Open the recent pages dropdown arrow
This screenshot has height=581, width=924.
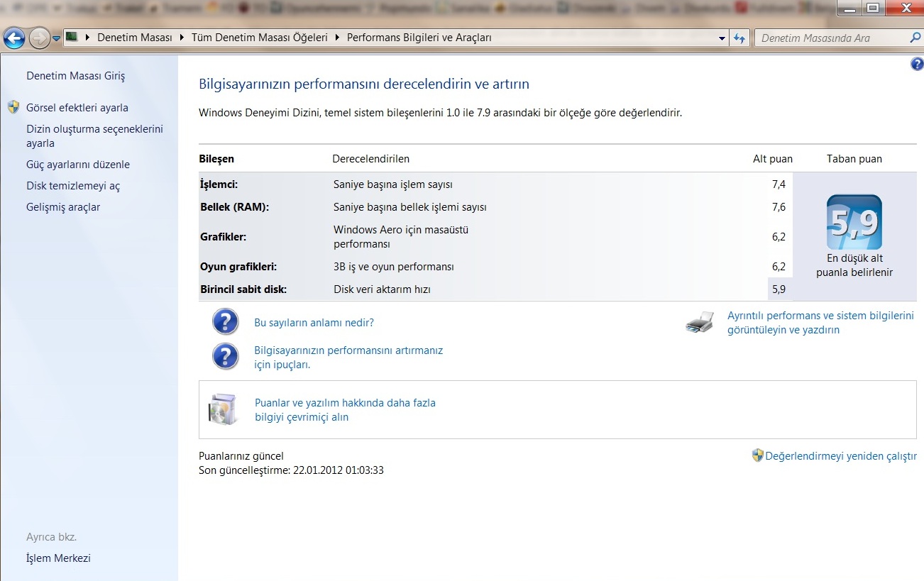(56, 38)
